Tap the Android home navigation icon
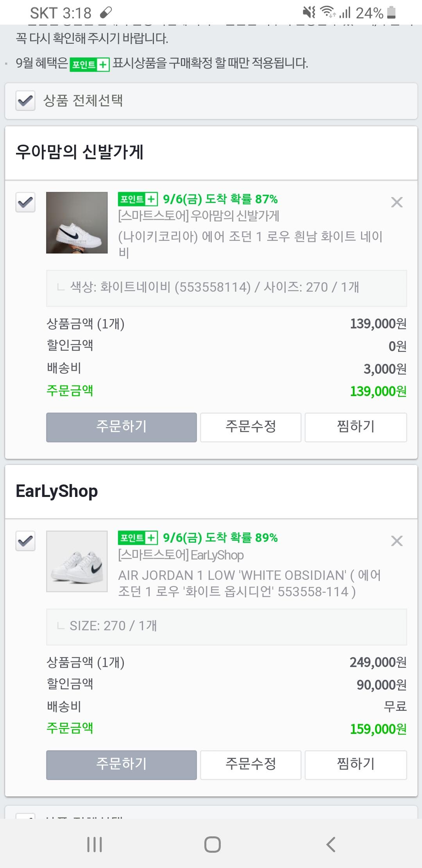Screen dimensions: 422x868 (x=212, y=844)
